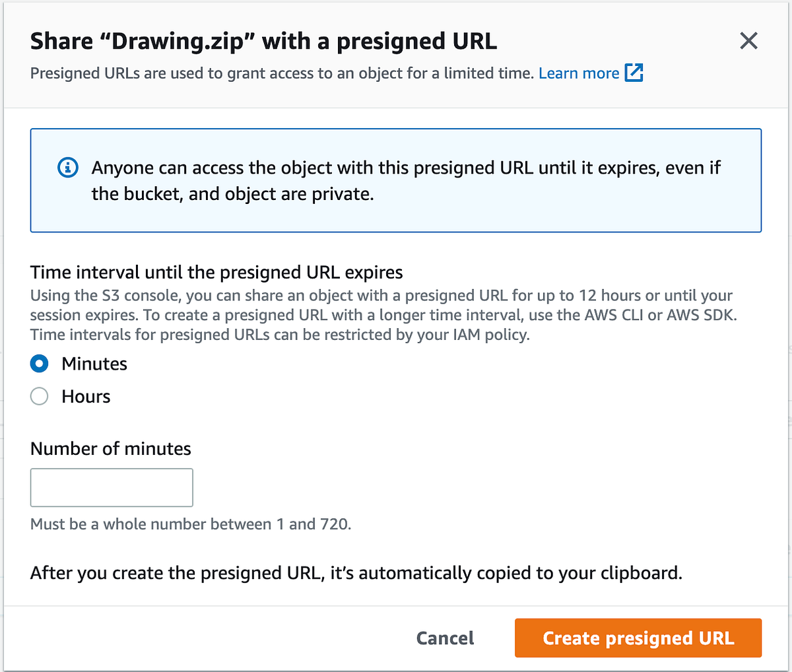The width and height of the screenshot is (792, 672).
Task: Switch expiration unit from Minutes to Hours
Action: [39, 396]
